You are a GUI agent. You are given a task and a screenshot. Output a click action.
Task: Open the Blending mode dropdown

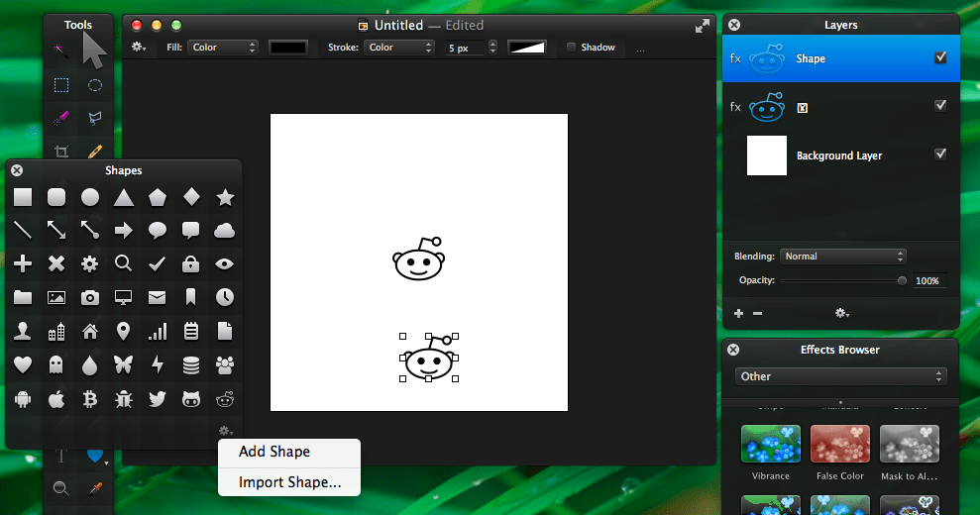(x=843, y=257)
